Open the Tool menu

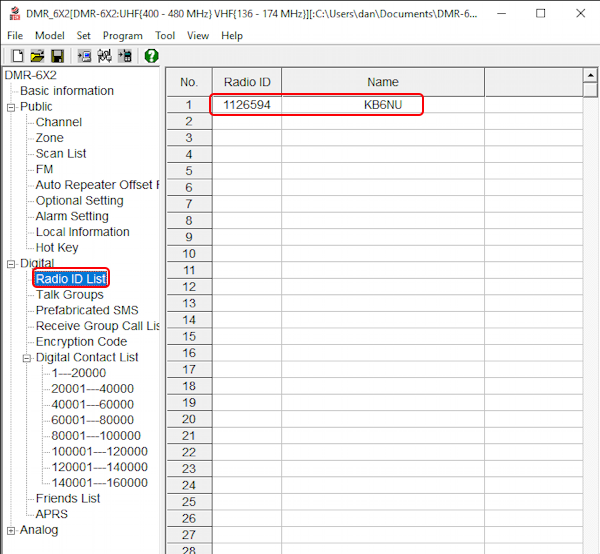(165, 35)
